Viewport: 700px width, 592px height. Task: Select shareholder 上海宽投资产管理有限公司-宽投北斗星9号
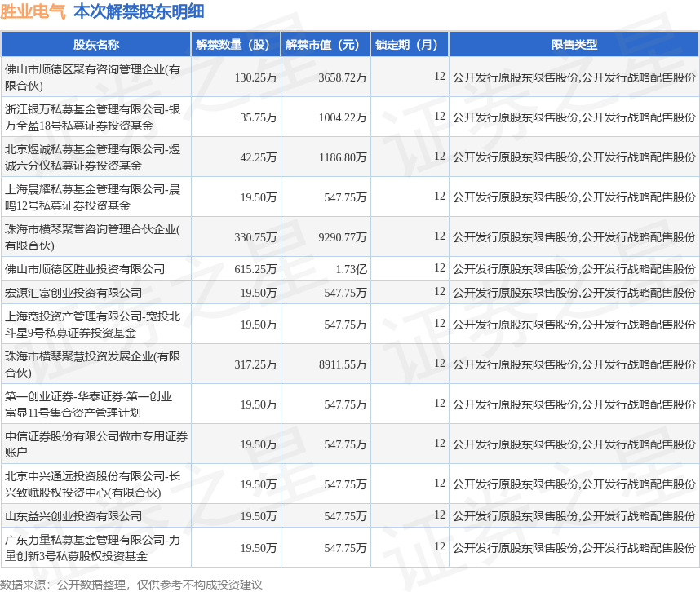tap(92, 325)
